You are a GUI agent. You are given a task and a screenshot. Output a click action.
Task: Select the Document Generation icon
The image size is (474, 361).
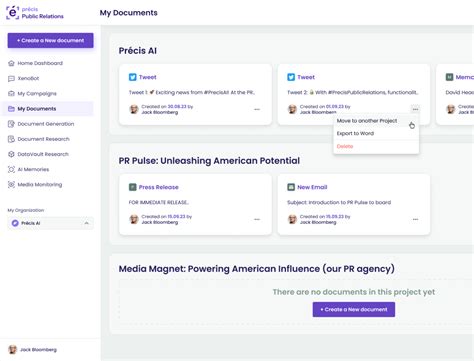click(11, 124)
